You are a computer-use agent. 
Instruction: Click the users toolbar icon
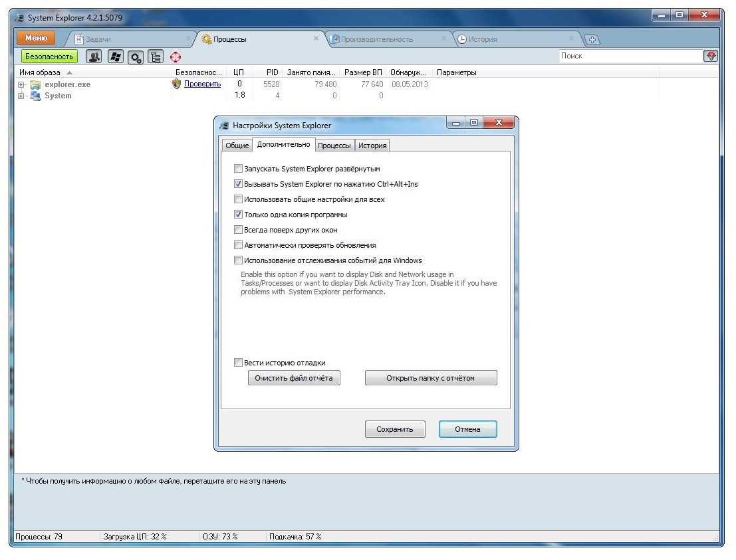pos(94,57)
